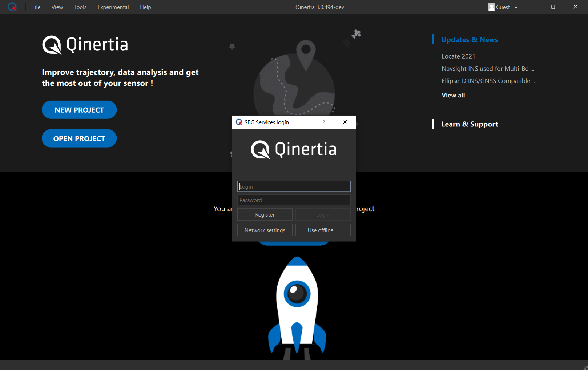Open the Help menu
This screenshot has width=588, height=370.
click(x=145, y=7)
